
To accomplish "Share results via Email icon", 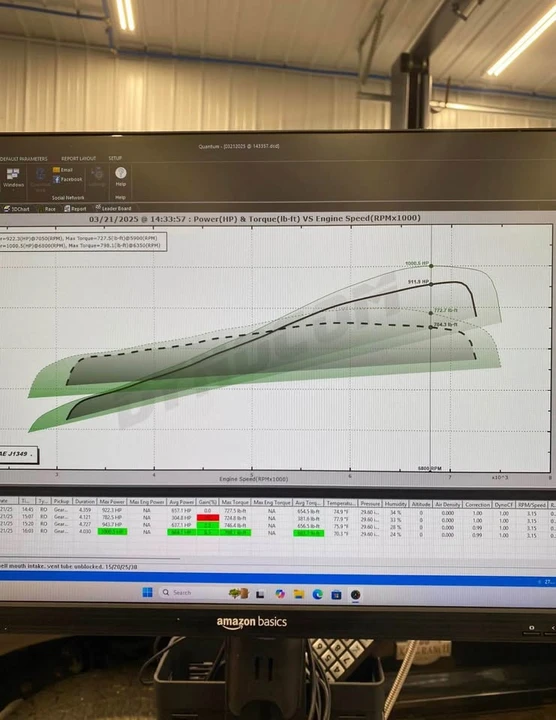I will pos(63,170).
